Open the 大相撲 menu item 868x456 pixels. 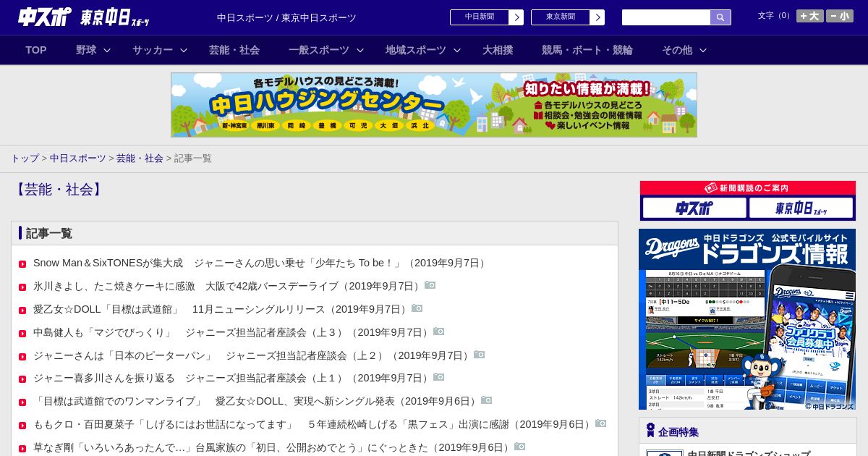pos(498,50)
